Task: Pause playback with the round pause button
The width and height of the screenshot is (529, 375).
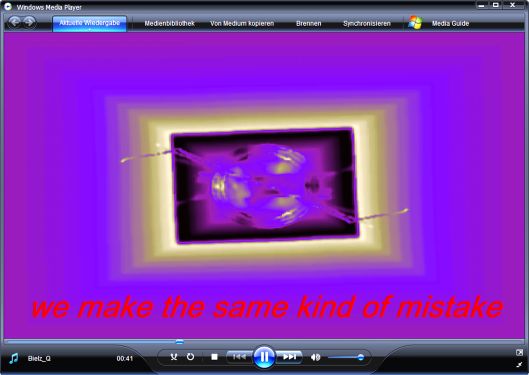Action: [264, 356]
